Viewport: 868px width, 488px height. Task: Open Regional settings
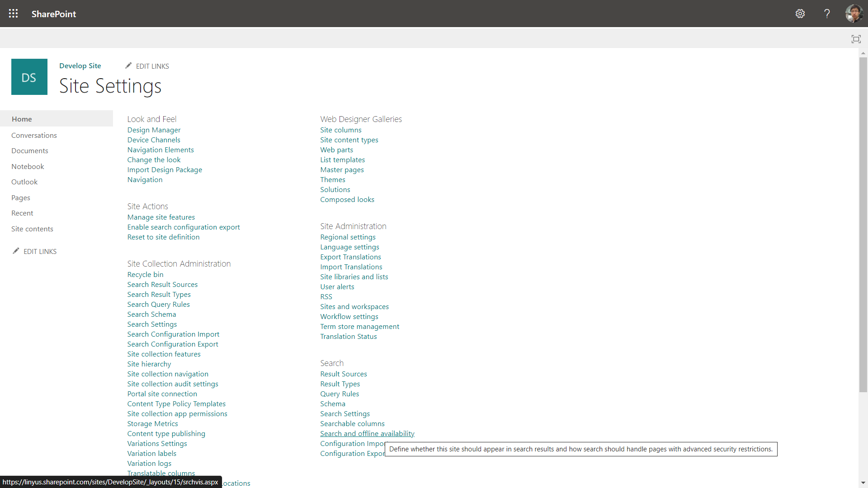click(x=348, y=237)
